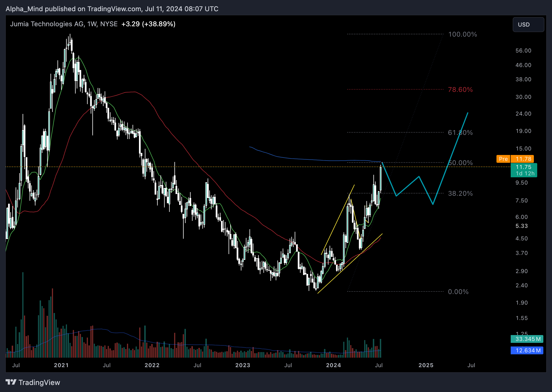Select the 0.00% Fibonacci level label
The image size is (552, 392).
coord(458,292)
